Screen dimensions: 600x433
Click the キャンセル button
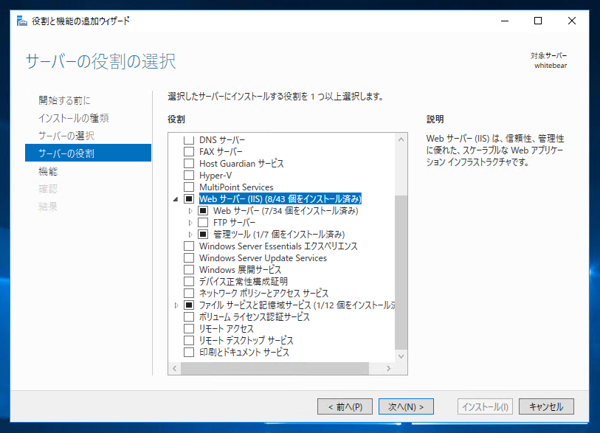[x=546, y=407]
